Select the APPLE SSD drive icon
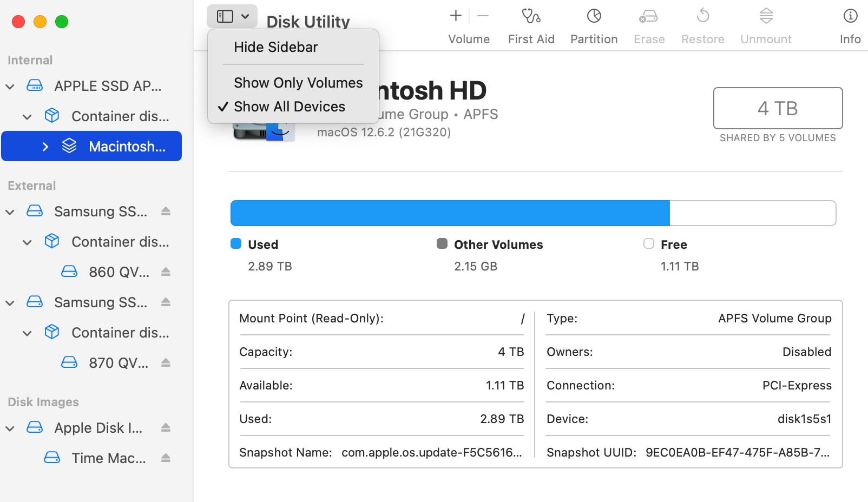This screenshot has width=868, height=502. coord(35,85)
